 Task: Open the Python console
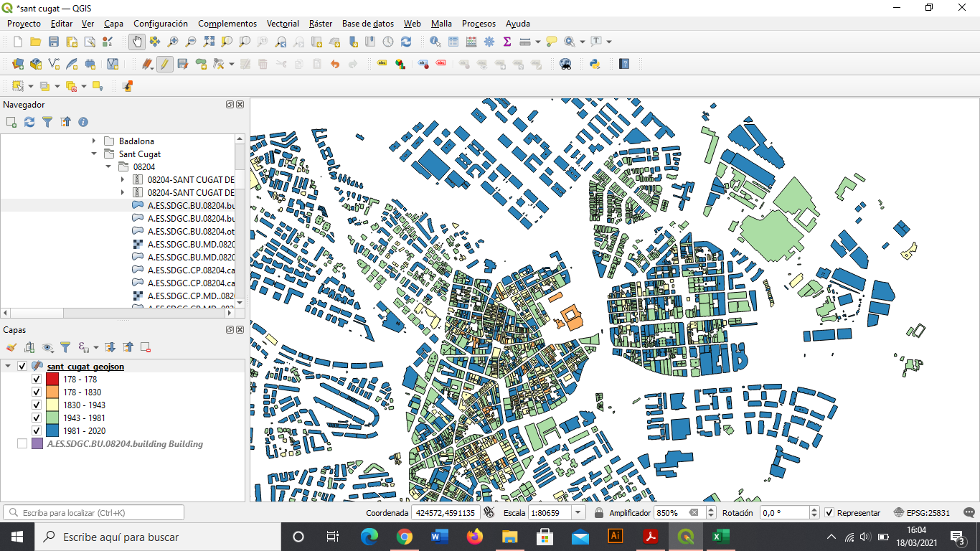point(595,64)
